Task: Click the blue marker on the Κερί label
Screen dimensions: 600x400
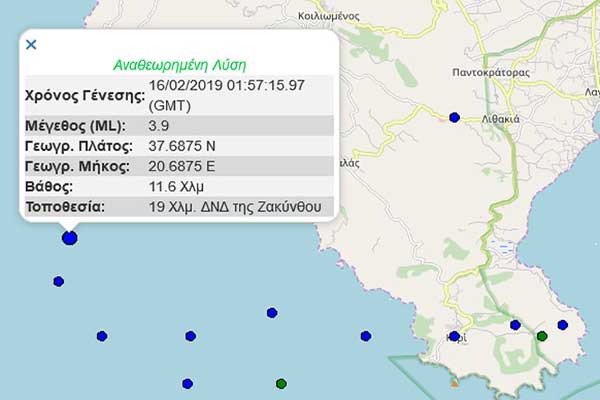Action: 454,336
